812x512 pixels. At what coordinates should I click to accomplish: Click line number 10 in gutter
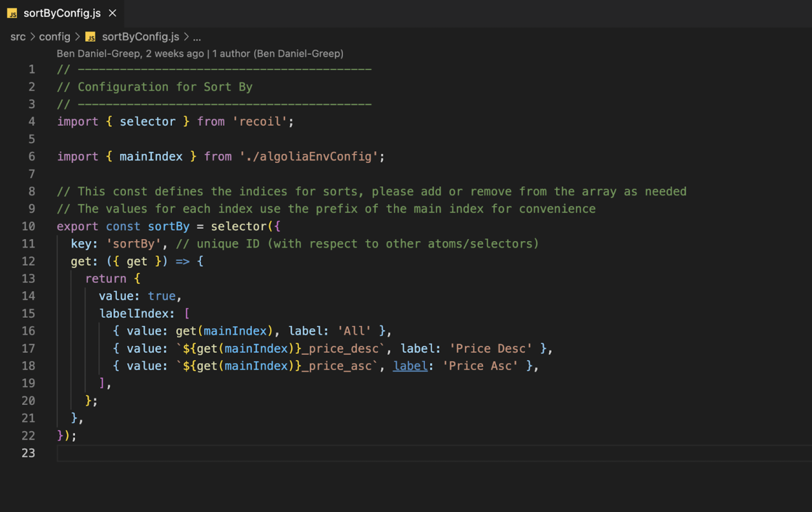[x=28, y=226]
